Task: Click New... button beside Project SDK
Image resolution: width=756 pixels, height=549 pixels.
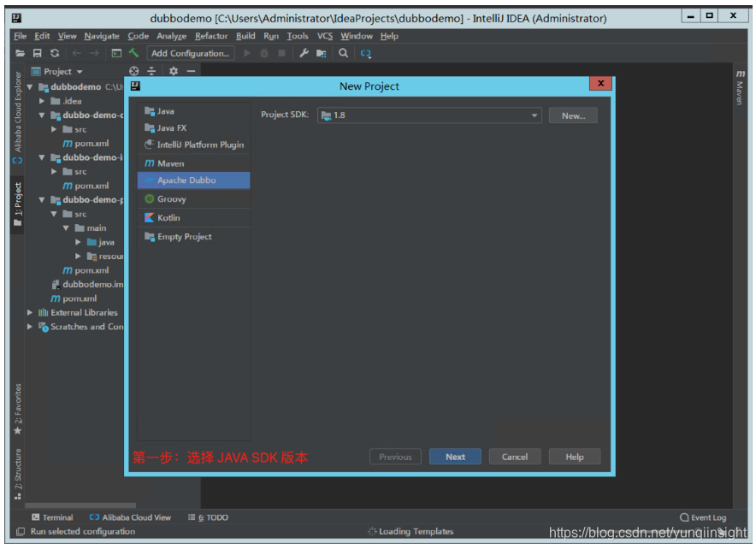Action: click(x=573, y=115)
